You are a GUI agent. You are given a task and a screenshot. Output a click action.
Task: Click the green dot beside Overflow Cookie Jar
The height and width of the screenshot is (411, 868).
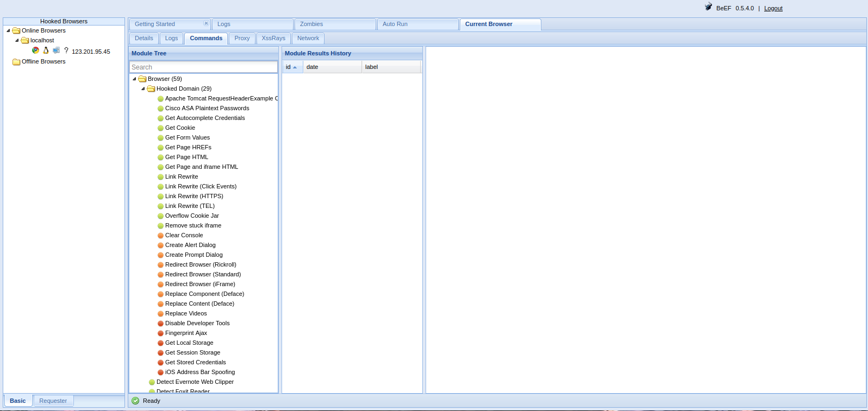point(160,216)
